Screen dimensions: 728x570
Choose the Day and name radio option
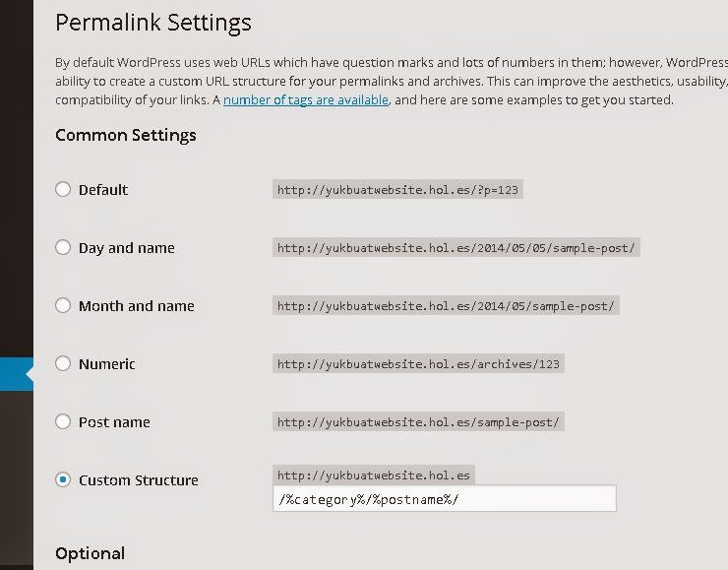63,247
